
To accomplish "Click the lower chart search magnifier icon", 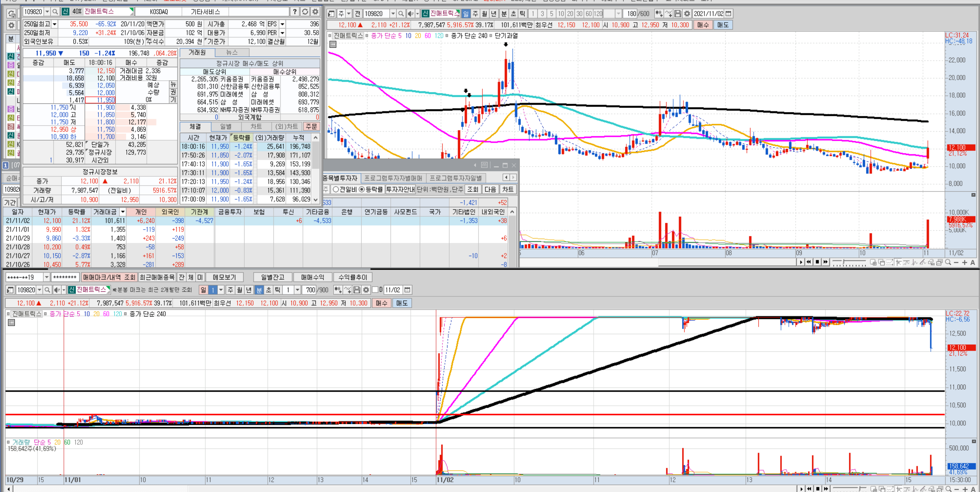I will (x=47, y=290).
